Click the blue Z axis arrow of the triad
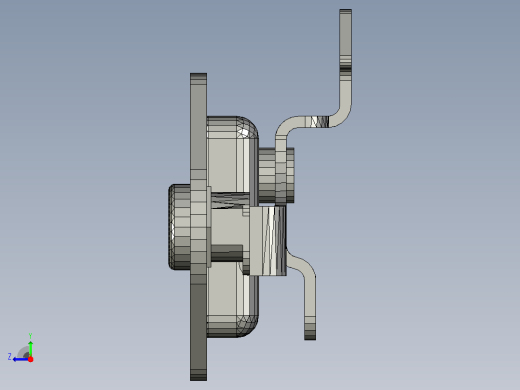The width and height of the screenshot is (520, 390). pos(21,359)
